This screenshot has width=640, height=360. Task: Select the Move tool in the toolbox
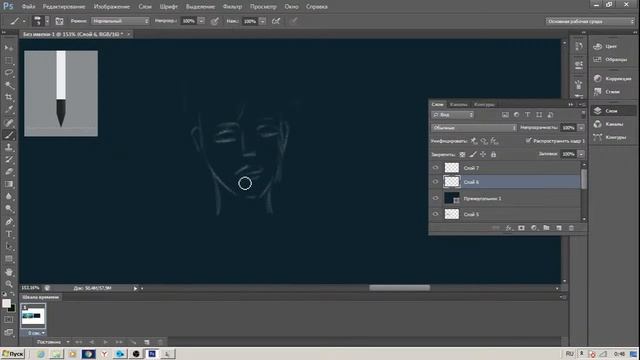[9, 48]
